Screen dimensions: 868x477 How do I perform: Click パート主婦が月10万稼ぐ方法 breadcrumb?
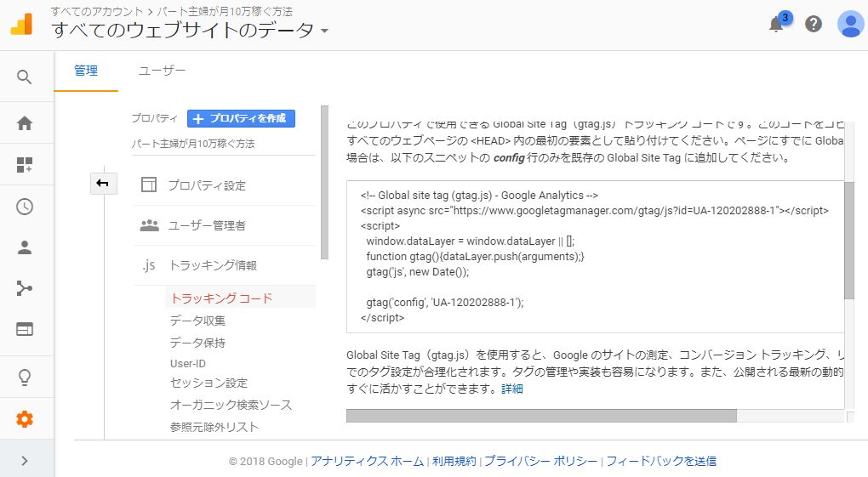tap(225, 11)
